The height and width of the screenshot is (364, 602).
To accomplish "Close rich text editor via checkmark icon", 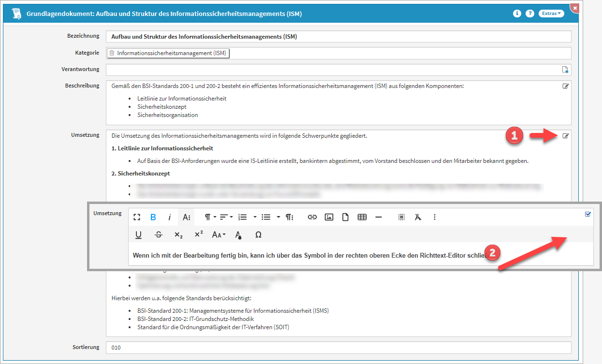I will pos(588,214).
